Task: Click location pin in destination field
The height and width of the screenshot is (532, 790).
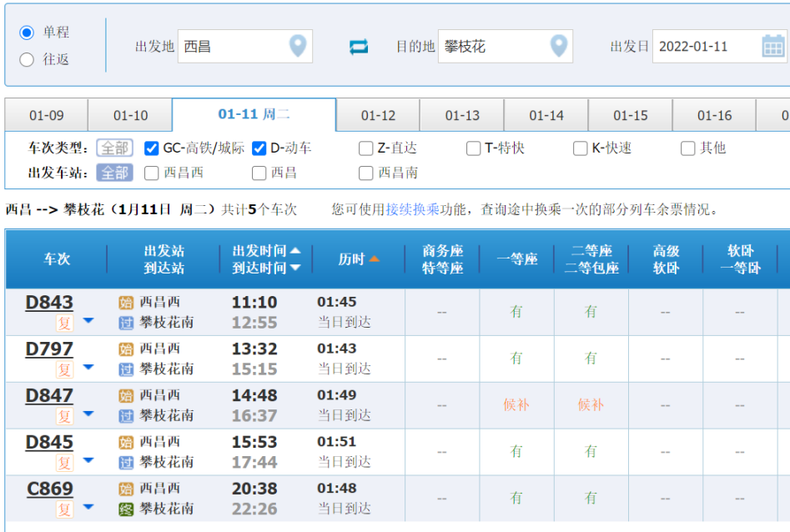Action: (x=559, y=46)
